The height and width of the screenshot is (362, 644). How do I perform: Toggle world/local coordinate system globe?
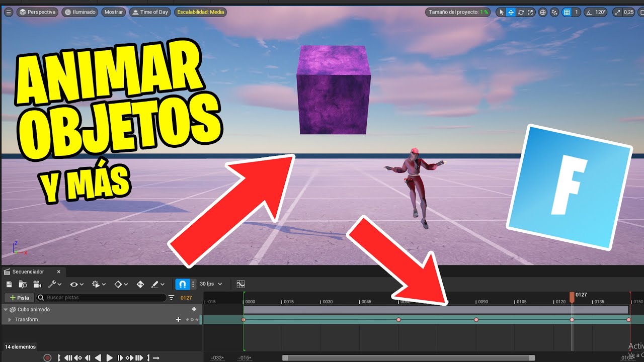(x=542, y=12)
